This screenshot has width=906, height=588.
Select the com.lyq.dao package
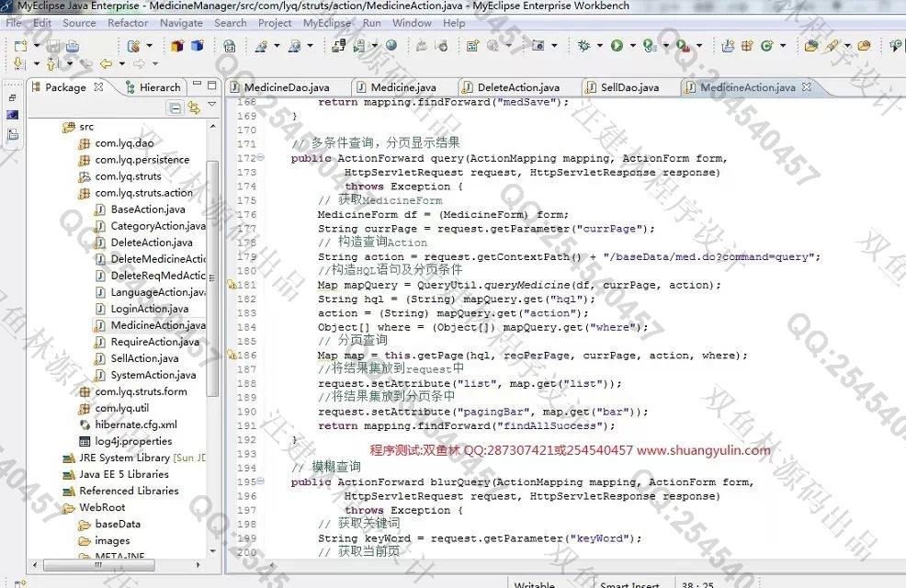coord(124,142)
